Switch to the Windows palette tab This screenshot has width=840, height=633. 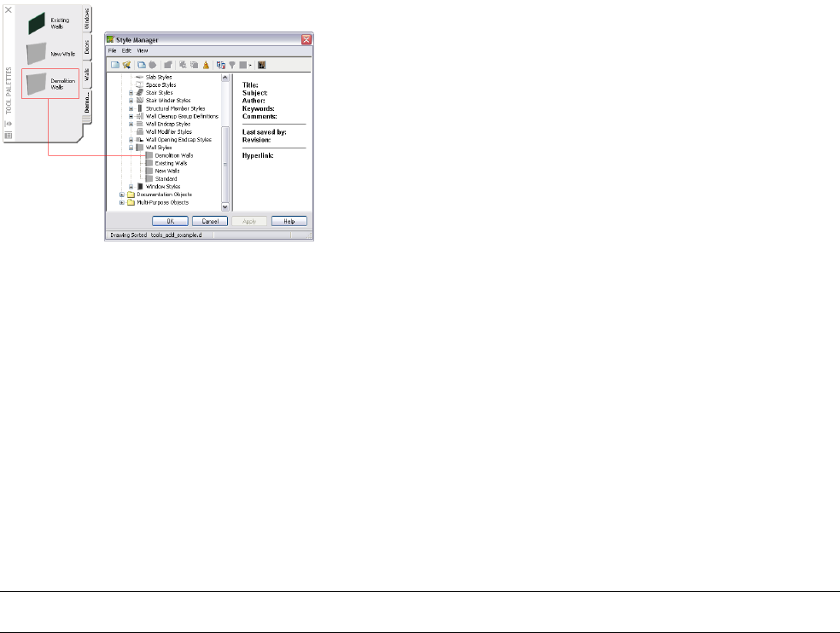pyautogui.click(x=87, y=19)
